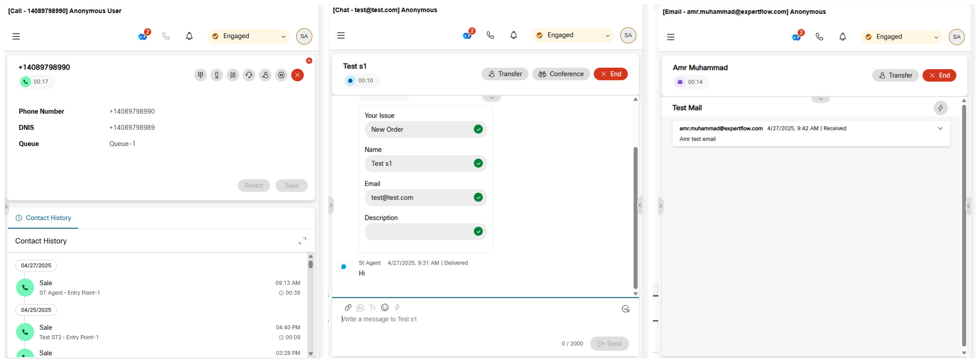
Task: Mute the microphone on the active call
Action: (x=216, y=75)
